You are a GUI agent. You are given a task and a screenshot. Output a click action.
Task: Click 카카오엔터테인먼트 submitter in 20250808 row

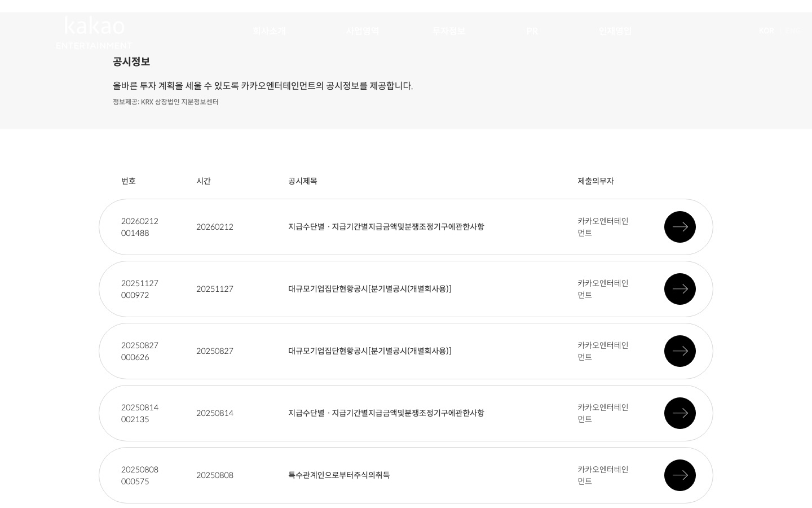603,475
